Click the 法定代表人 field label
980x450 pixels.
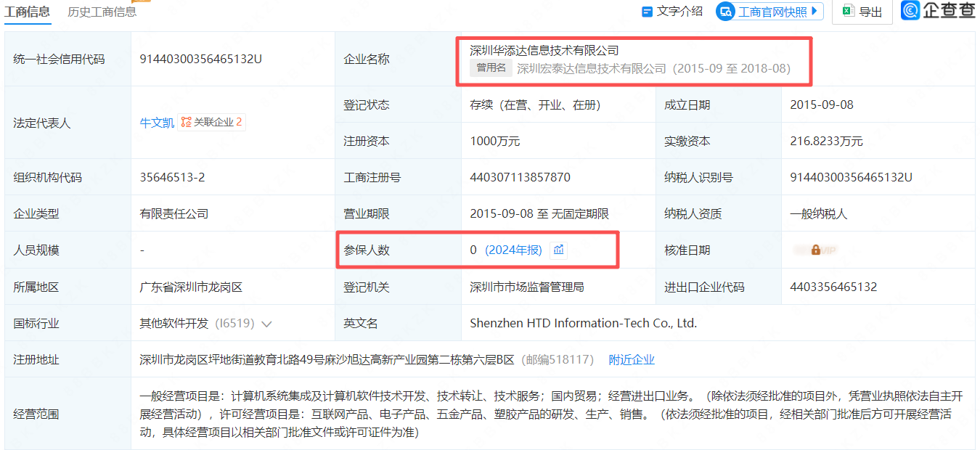(42, 123)
